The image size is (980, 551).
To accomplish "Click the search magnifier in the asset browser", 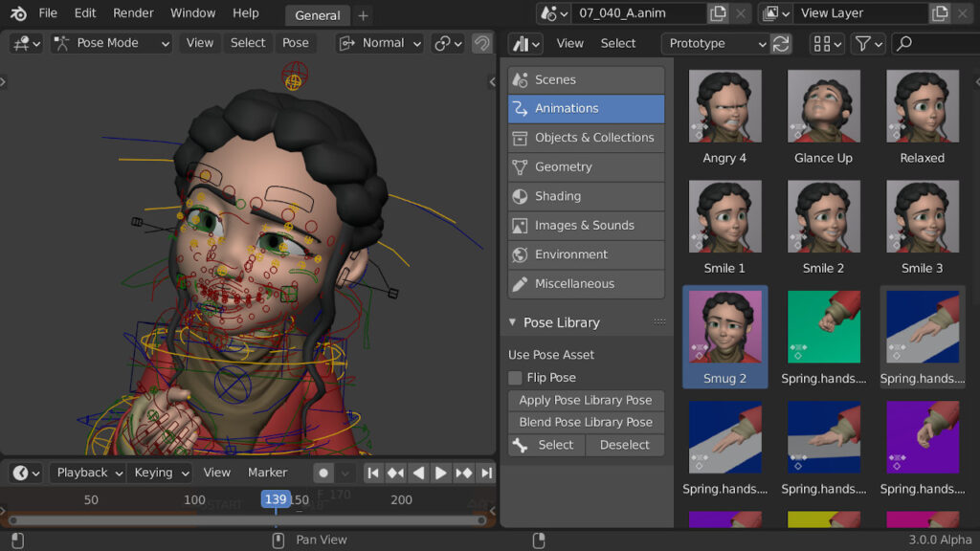I will (906, 43).
